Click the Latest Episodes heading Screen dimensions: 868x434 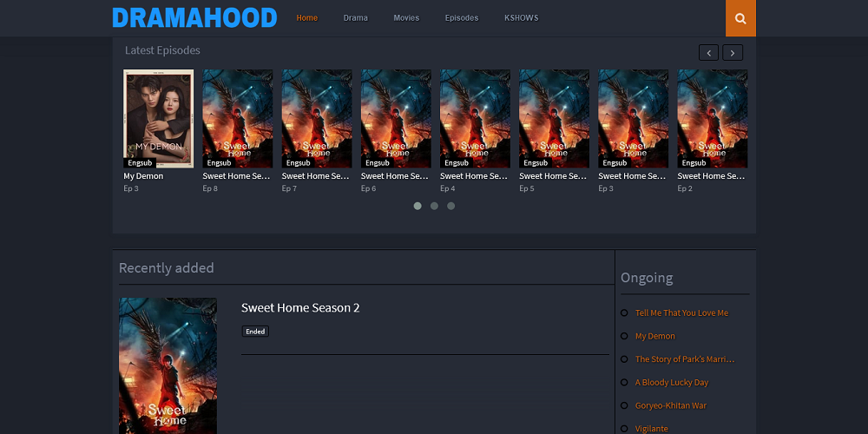coord(162,50)
